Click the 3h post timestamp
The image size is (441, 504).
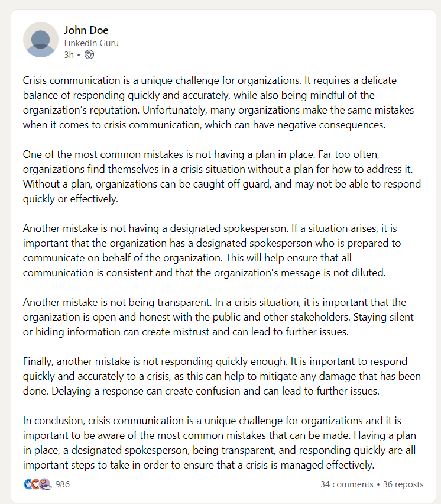[69, 54]
